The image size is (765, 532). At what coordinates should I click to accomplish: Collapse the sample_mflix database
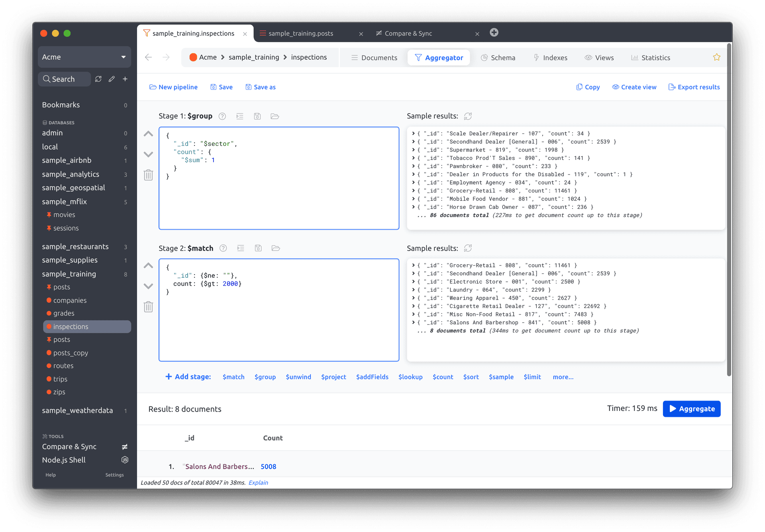click(x=65, y=202)
